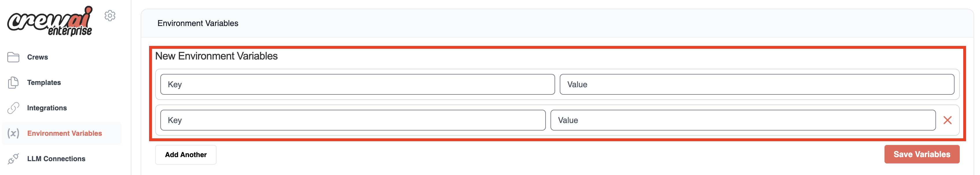Click the Crews folder icon
This screenshot has height=175, width=980.
point(13,57)
